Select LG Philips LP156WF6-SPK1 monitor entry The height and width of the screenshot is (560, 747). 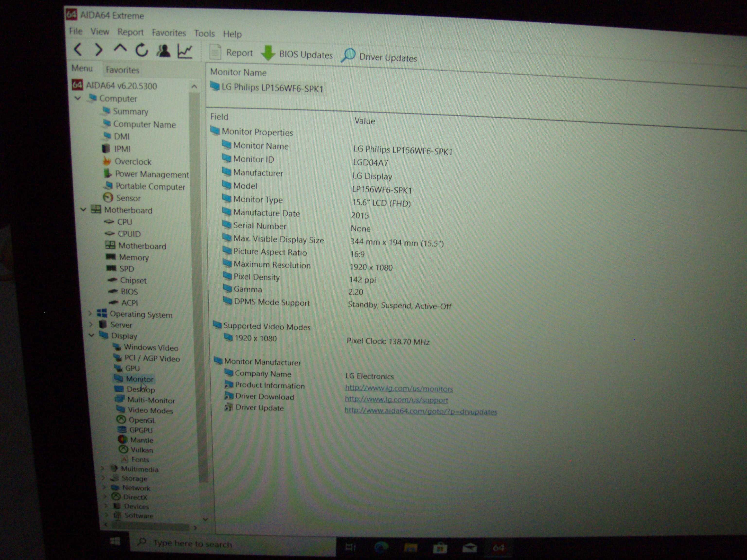[x=267, y=88]
